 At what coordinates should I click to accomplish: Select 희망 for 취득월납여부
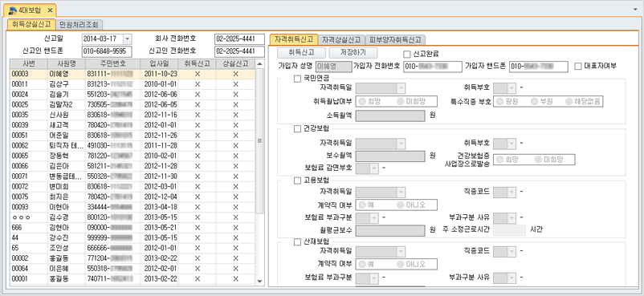tap(363, 101)
